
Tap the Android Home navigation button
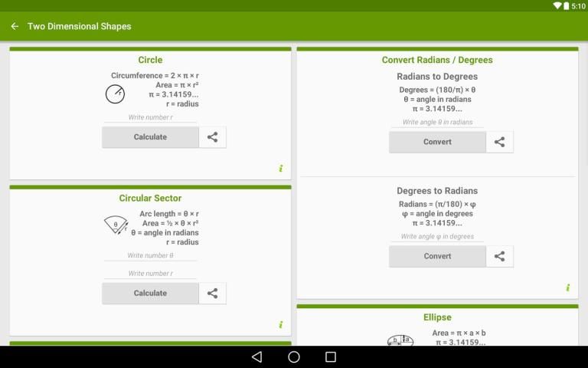[294, 357]
